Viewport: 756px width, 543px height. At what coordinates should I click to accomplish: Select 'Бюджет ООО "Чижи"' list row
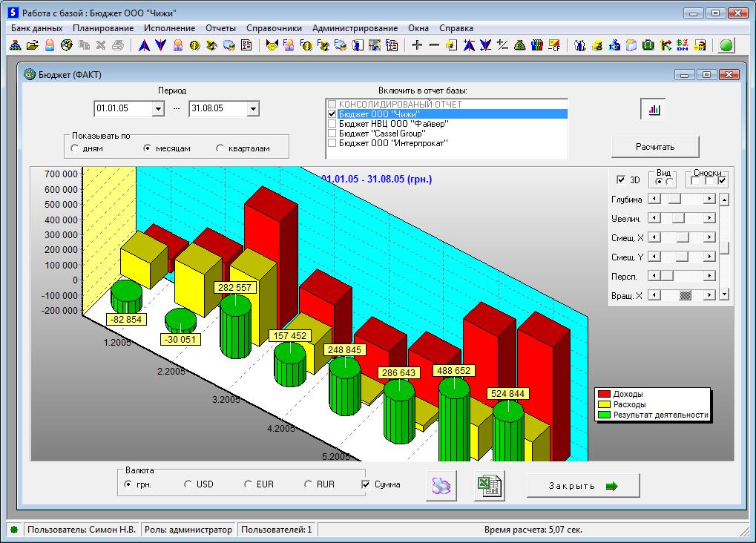(447, 114)
